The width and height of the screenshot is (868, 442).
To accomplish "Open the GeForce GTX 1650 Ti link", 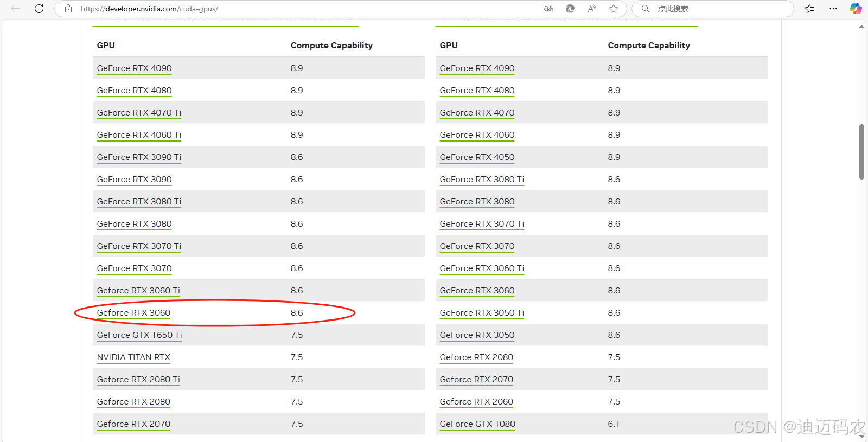I will coord(139,335).
